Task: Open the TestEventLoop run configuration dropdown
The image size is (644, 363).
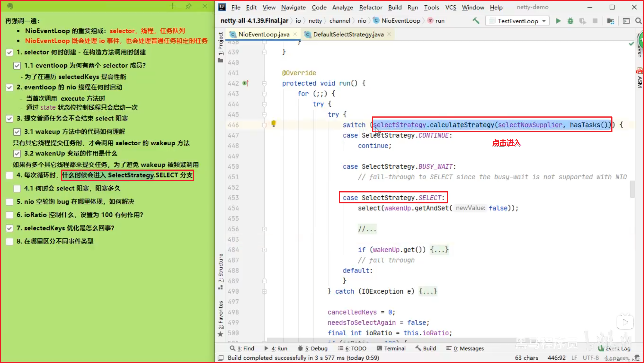Action: (x=517, y=21)
